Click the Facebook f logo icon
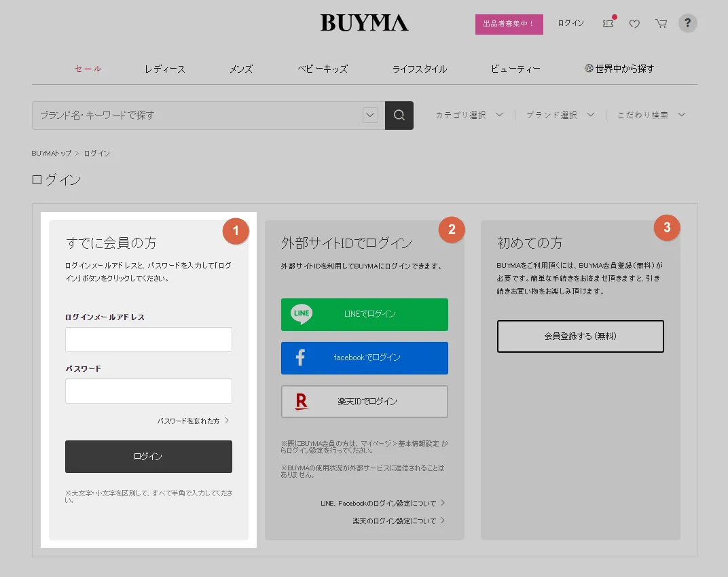The height and width of the screenshot is (577, 728). [300, 357]
